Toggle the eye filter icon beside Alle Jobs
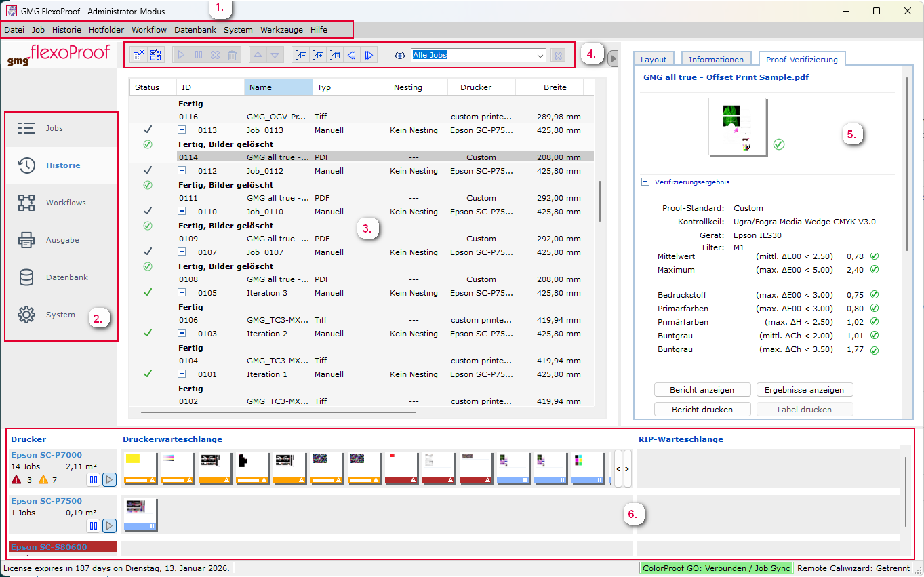Screen dimensions: 924x577 click(x=400, y=55)
